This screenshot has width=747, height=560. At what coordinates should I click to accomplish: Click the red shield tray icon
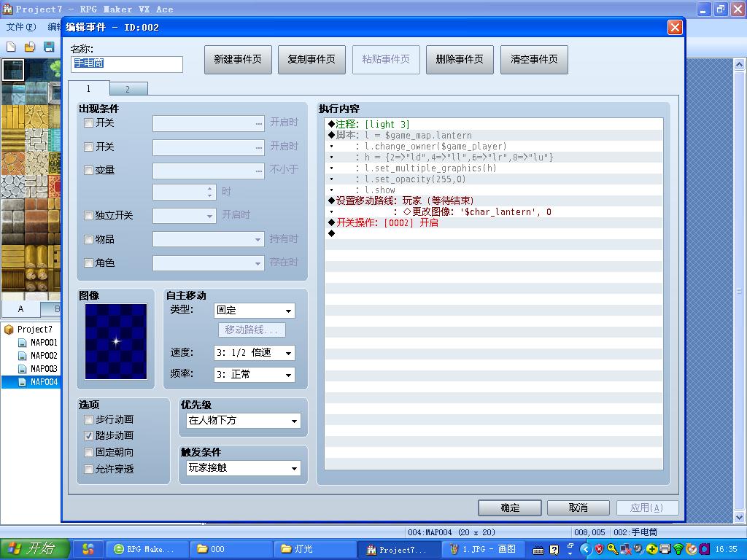[x=600, y=550]
